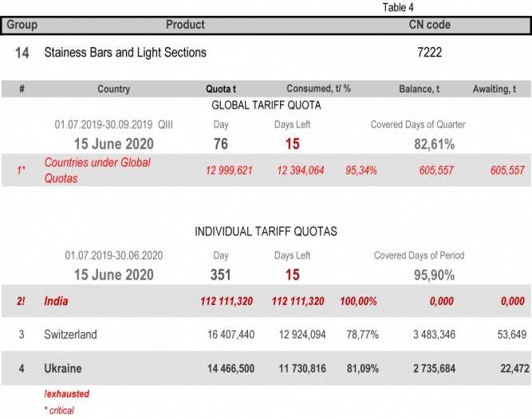Image resolution: width=532 pixels, height=419 pixels.
Task: Click the 'CN code' column header
Action: [x=429, y=25]
